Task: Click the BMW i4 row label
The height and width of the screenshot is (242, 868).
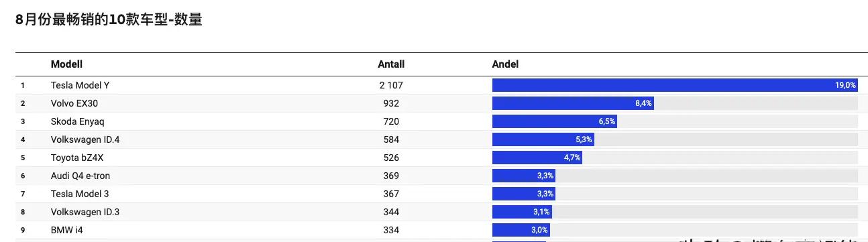Action: coord(66,230)
